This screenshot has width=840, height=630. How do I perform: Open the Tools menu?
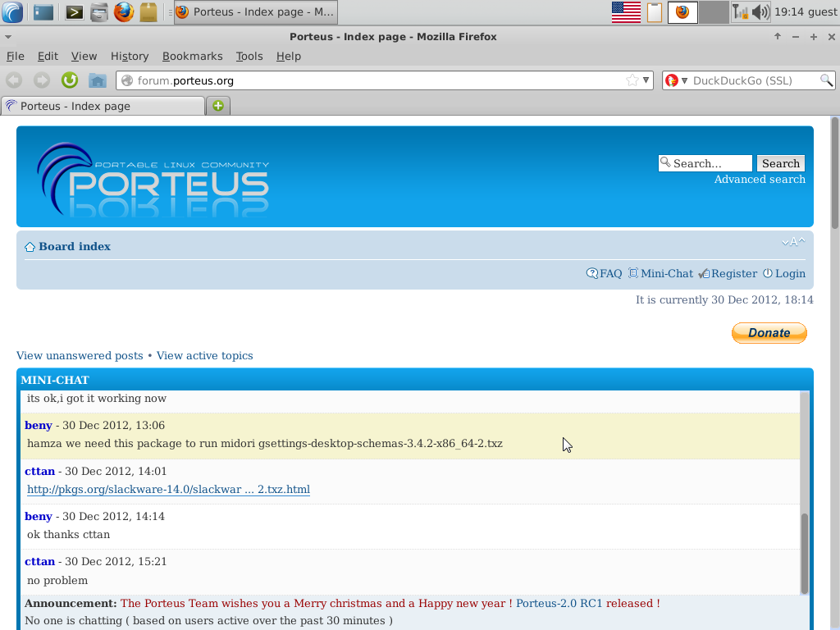tap(249, 57)
